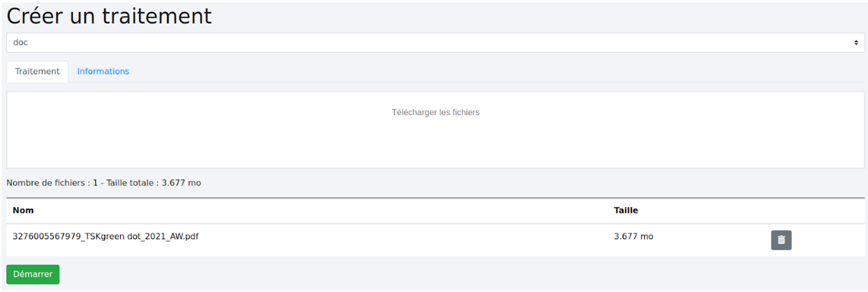Viewport: 868px width, 292px height.
Task: Click the Taille column header
Action: coord(626,210)
